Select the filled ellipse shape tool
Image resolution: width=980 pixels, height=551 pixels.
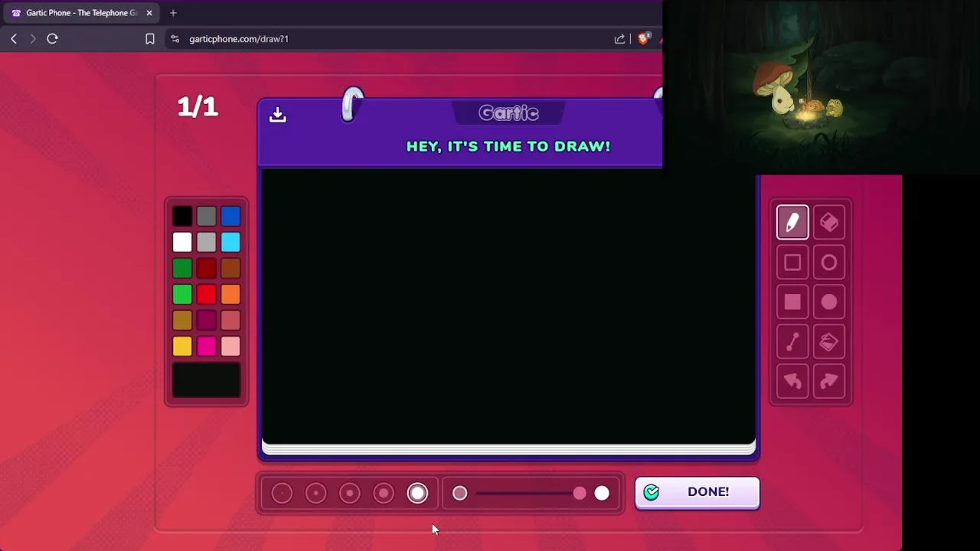[829, 302]
